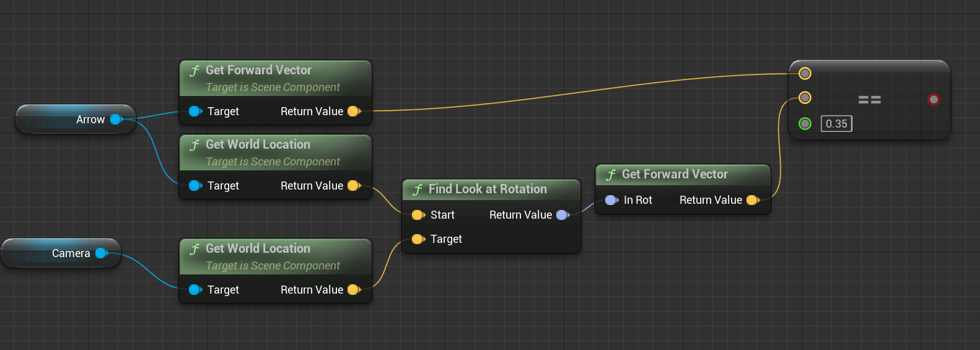
Task: Select the Find Look at Rotation node title
Action: point(488,189)
